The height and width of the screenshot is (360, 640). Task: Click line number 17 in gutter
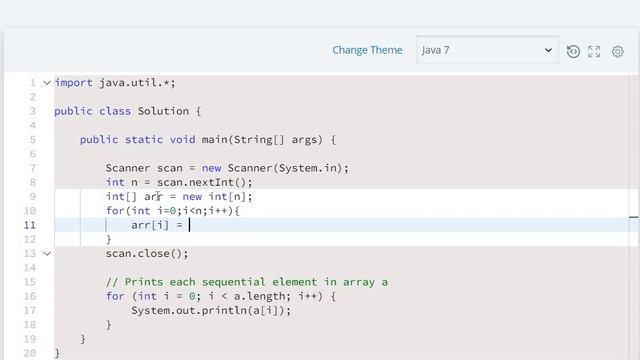(x=29, y=311)
